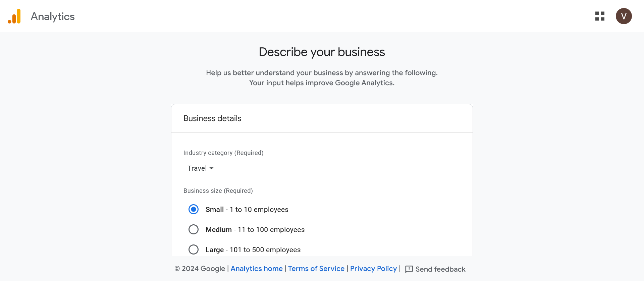This screenshot has height=281, width=644.
Task: Click the Describe your business heading
Action: 322,52
